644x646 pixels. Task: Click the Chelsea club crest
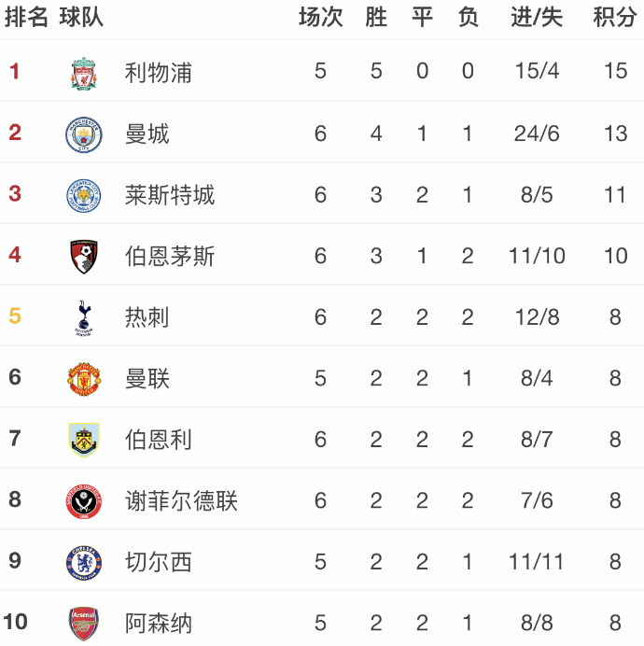pyautogui.click(x=84, y=562)
